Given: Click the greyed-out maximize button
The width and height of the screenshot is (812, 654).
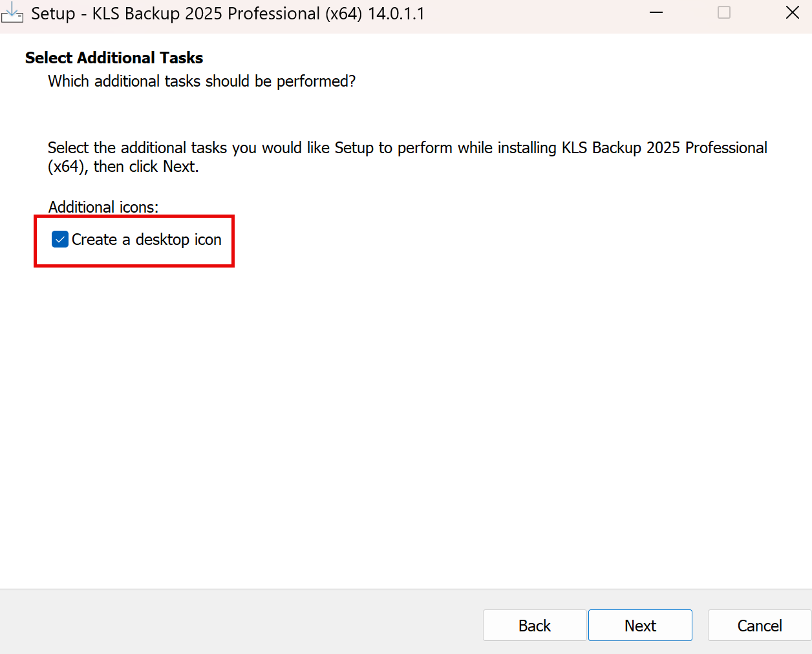Looking at the screenshot, I should pyautogui.click(x=724, y=13).
